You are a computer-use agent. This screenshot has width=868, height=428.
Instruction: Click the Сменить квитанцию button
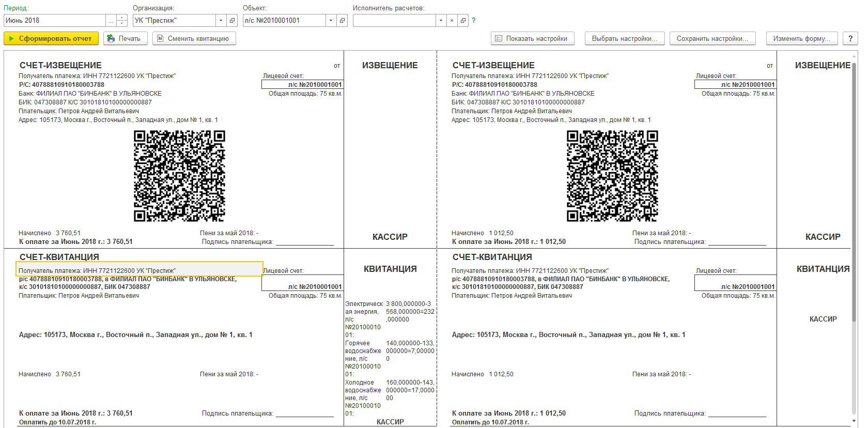(x=194, y=38)
